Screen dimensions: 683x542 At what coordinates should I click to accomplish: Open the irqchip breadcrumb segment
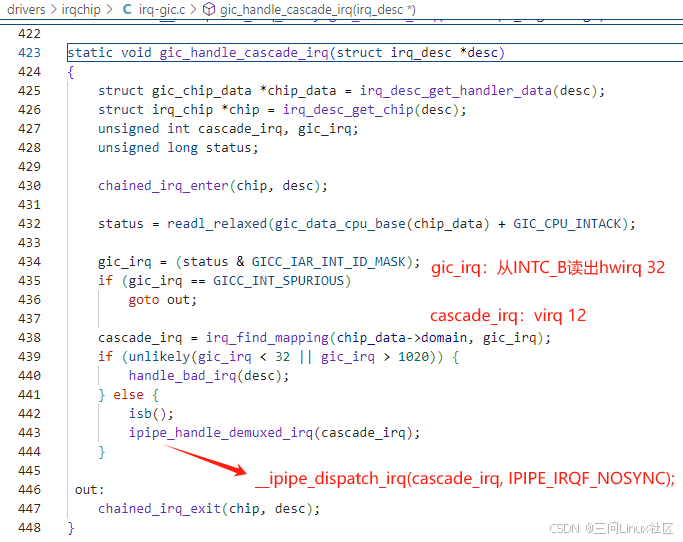pyautogui.click(x=81, y=9)
